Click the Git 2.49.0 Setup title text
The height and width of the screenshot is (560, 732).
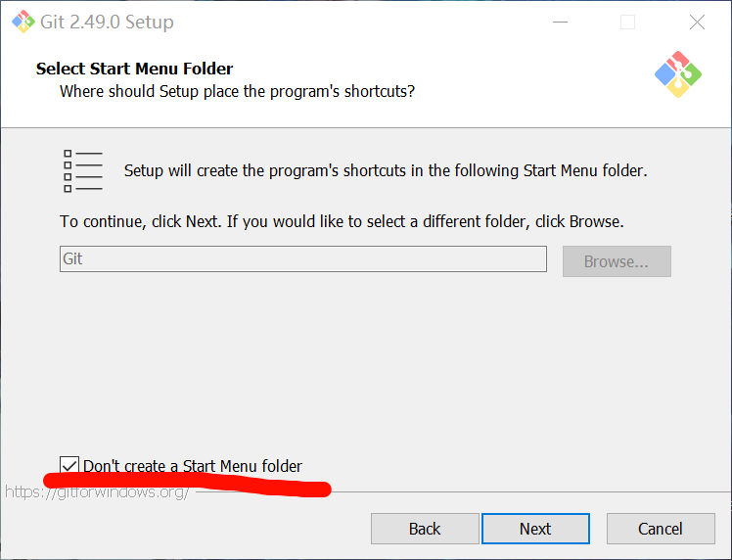(107, 22)
